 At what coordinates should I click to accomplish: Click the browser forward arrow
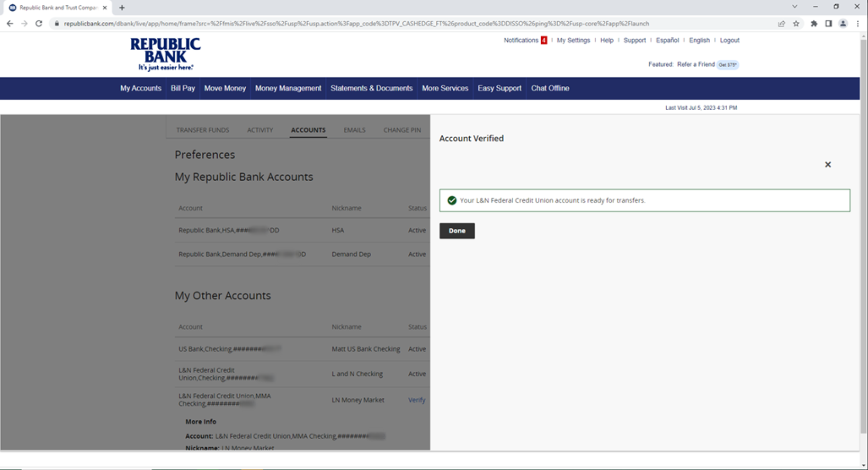point(24,23)
